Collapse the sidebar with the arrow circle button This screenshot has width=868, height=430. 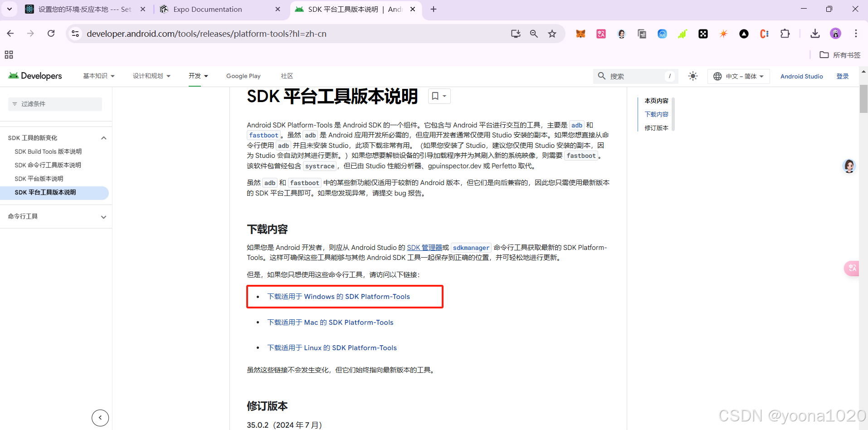[x=100, y=418]
